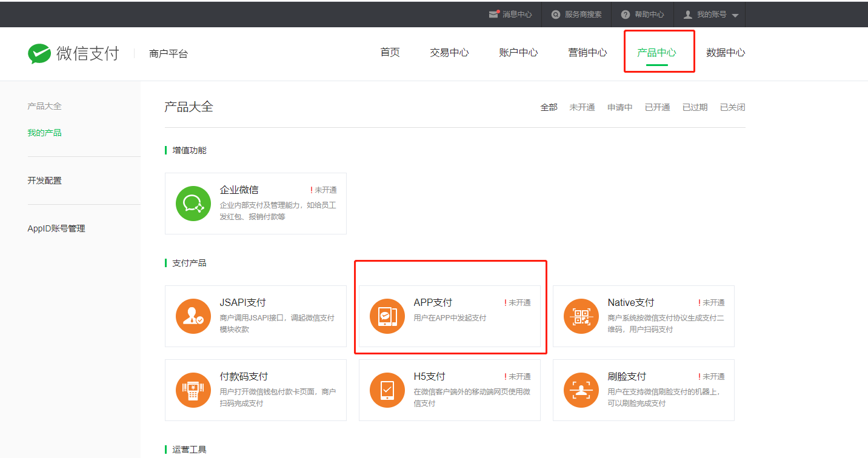This screenshot has width=868, height=458.
Task: Click 未开通 status on 刷脸支付 card
Action: [713, 376]
